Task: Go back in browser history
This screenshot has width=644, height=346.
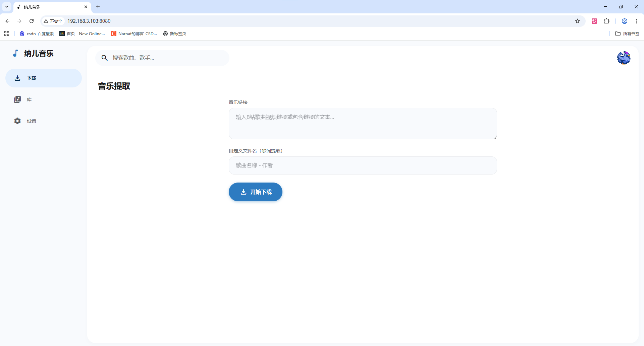Action: point(7,21)
